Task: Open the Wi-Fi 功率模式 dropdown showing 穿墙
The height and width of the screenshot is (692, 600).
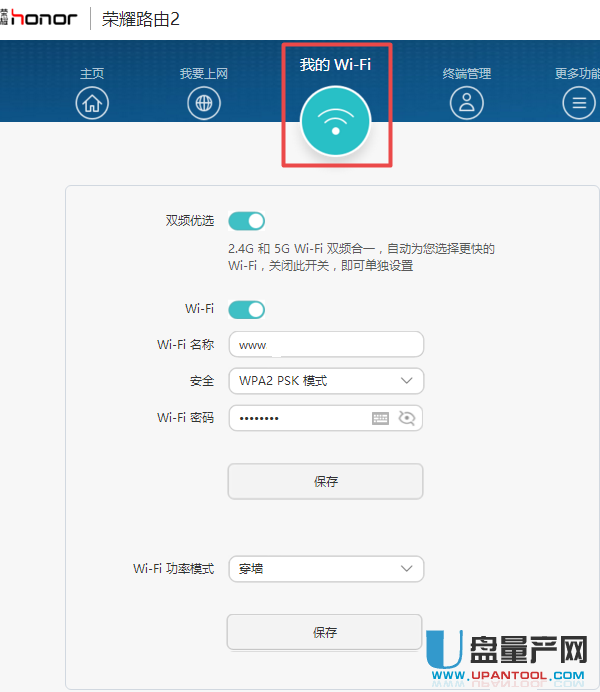Action: click(x=326, y=569)
